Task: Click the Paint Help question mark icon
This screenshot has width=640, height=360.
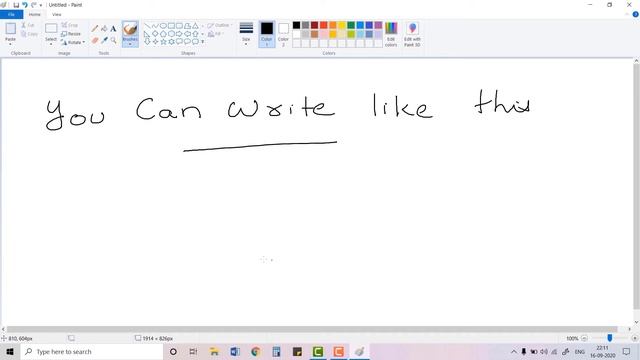Action: tap(636, 14)
